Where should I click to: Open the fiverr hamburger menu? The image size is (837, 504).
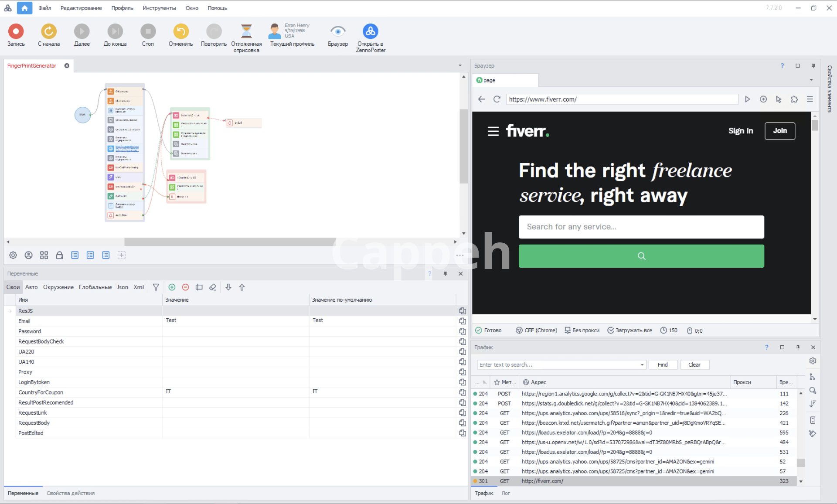(493, 131)
